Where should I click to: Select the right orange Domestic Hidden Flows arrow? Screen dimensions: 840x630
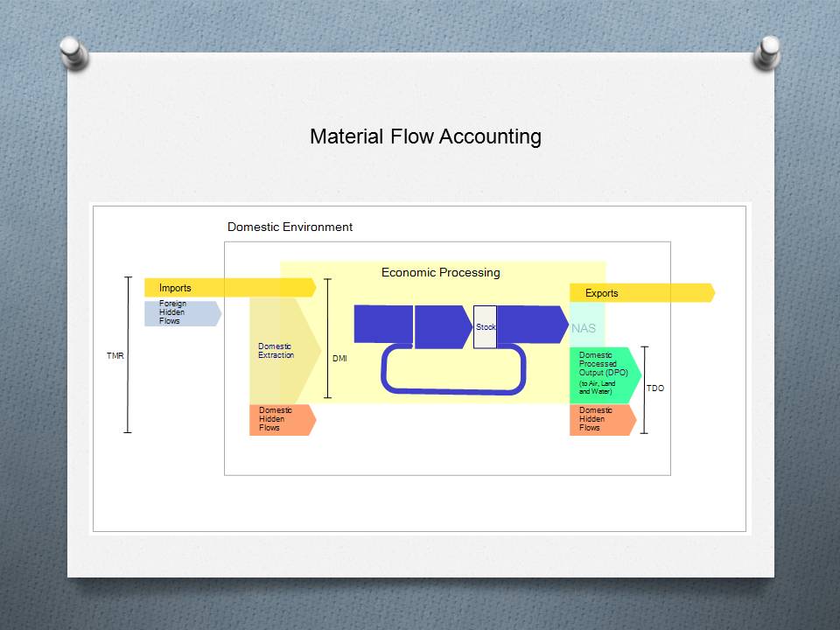(603, 419)
